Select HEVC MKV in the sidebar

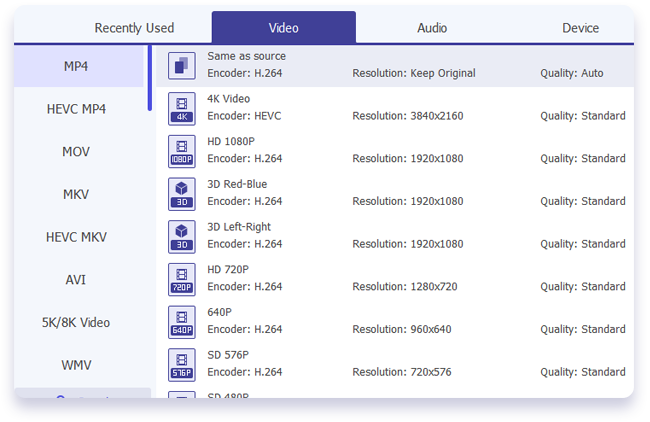click(x=76, y=237)
